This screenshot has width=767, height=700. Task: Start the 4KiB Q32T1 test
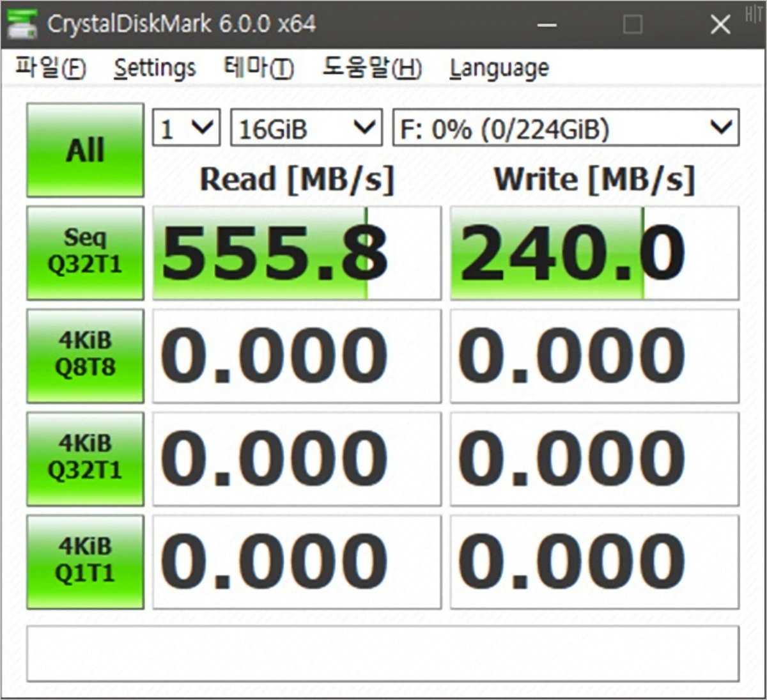(x=85, y=458)
